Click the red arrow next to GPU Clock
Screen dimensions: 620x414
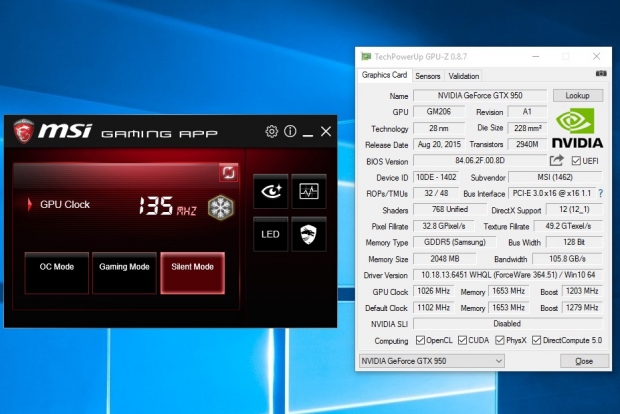29,204
